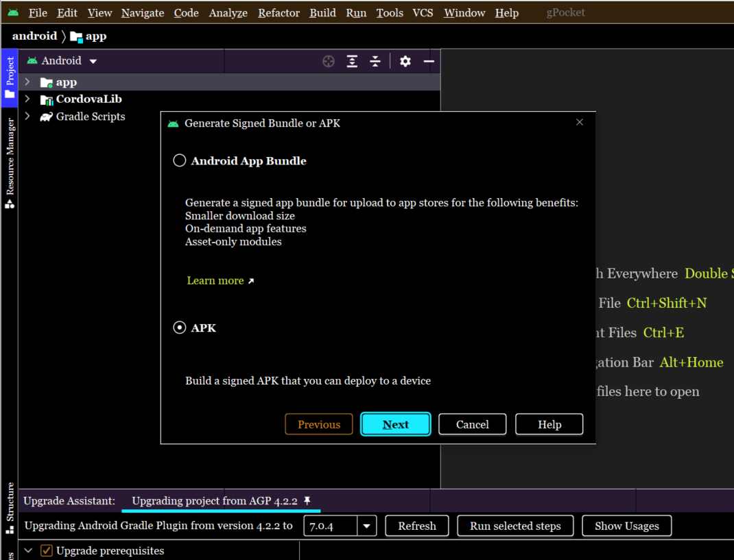Viewport: 734px width, 560px height.
Task: Open the Edit menu
Action: (67, 13)
